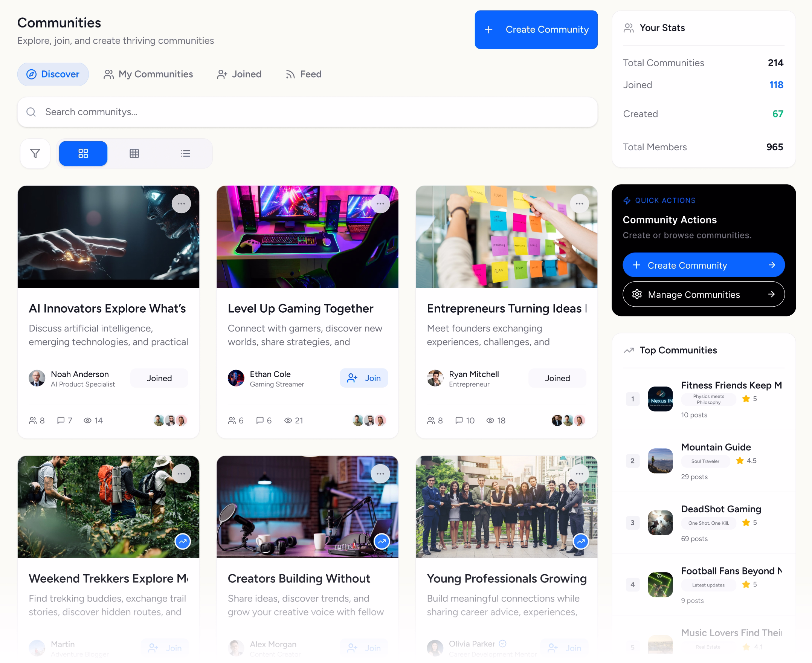Open the AI Innovators community title
The image size is (812, 663).
[x=108, y=308]
